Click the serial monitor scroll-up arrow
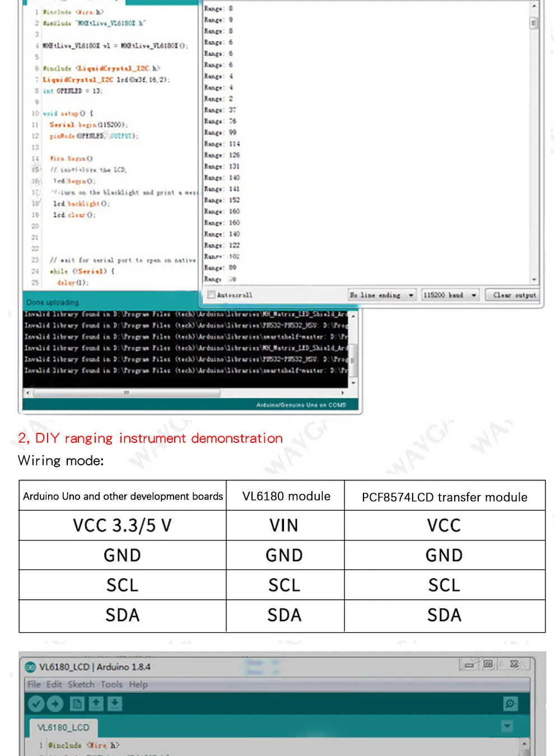This screenshot has width=560, height=756. click(x=534, y=6)
